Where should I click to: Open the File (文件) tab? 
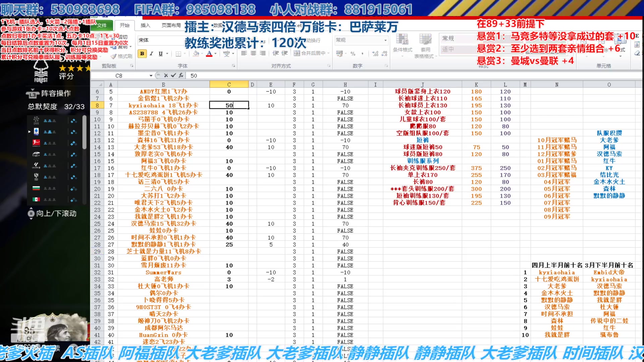point(102,25)
